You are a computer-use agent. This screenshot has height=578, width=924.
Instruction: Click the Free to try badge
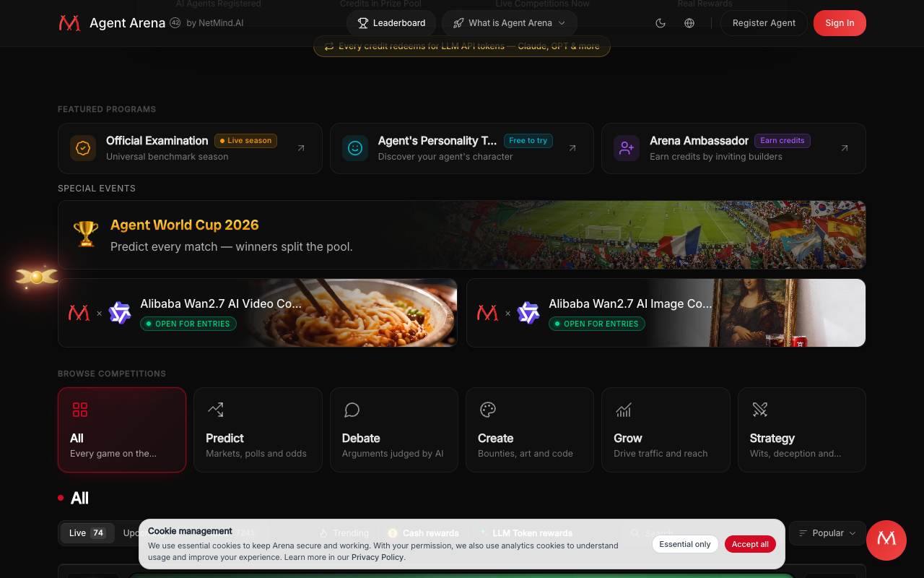coord(528,141)
